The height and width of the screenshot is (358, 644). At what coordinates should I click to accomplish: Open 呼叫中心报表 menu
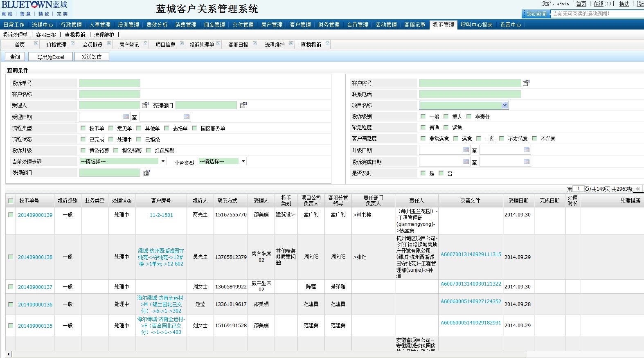477,25
